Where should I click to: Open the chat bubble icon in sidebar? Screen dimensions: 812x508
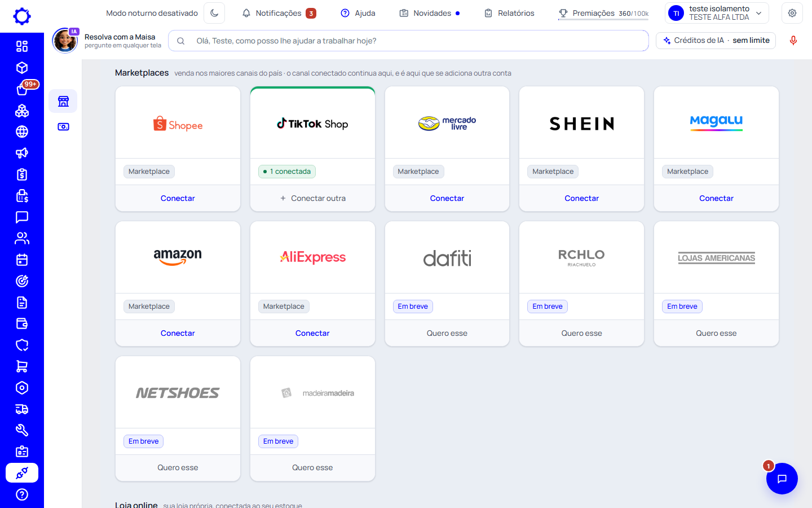click(22, 217)
